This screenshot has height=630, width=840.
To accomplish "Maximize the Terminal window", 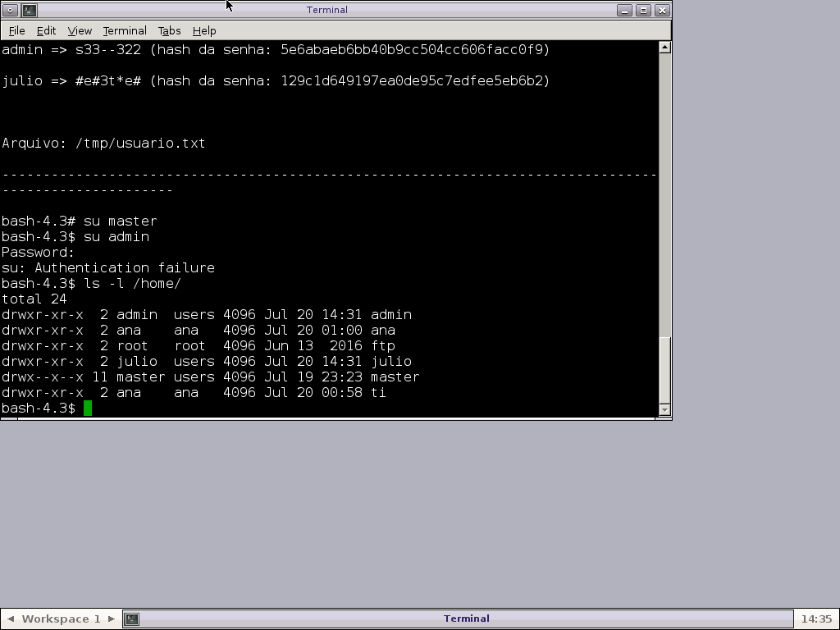I will (643, 10).
